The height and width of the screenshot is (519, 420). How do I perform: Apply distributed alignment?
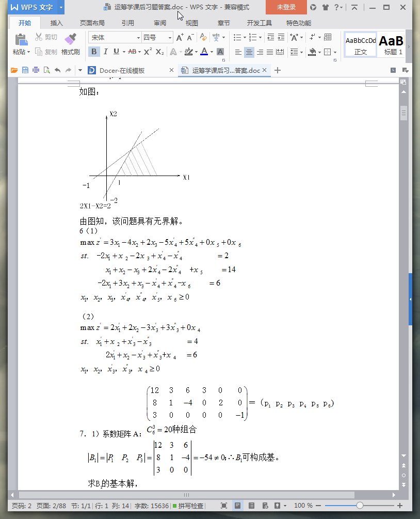280,52
